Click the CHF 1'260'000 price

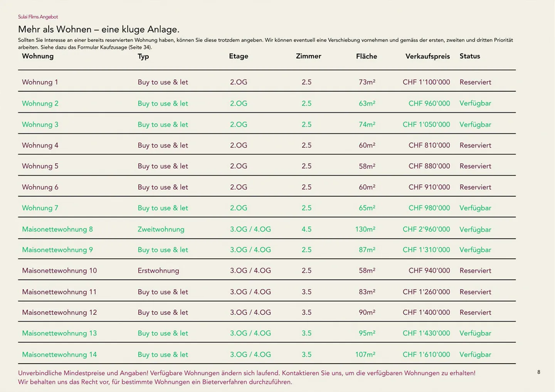pyautogui.click(x=426, y=292)
